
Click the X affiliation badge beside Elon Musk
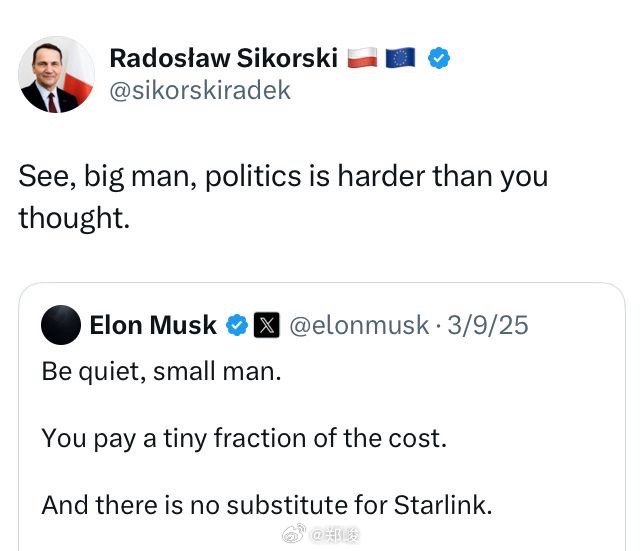point(266,325)
